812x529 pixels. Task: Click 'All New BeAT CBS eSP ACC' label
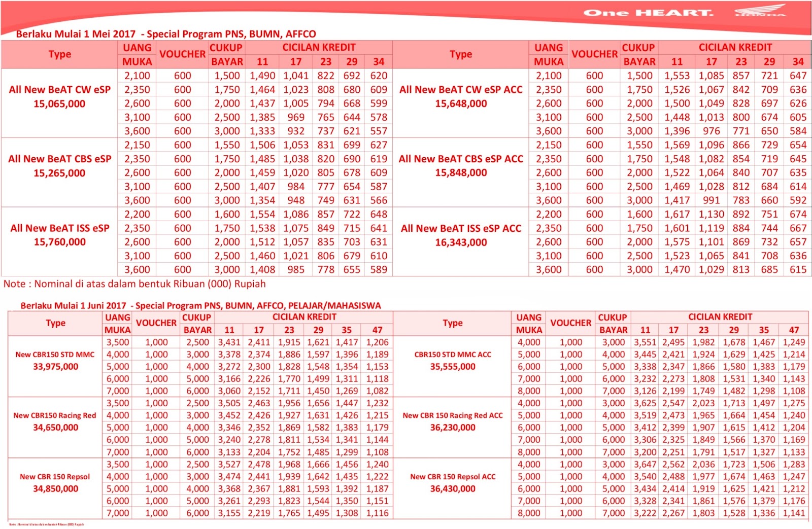[x=461, y=159]
